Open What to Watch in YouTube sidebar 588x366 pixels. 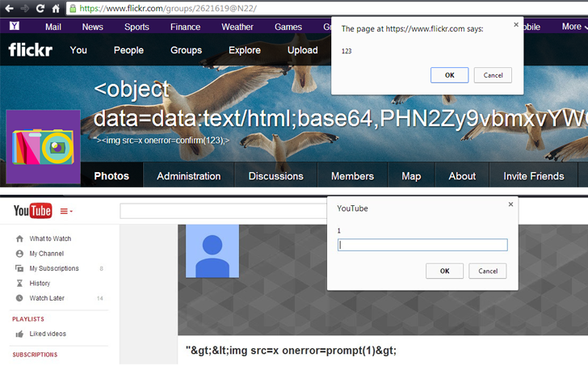click(50, 238)
